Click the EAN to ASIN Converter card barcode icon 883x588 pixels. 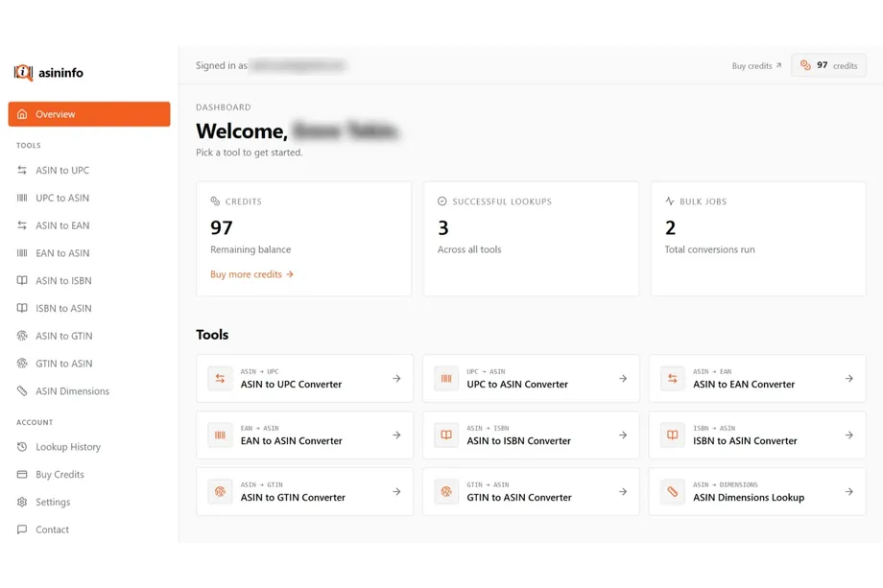pos(220,435)
